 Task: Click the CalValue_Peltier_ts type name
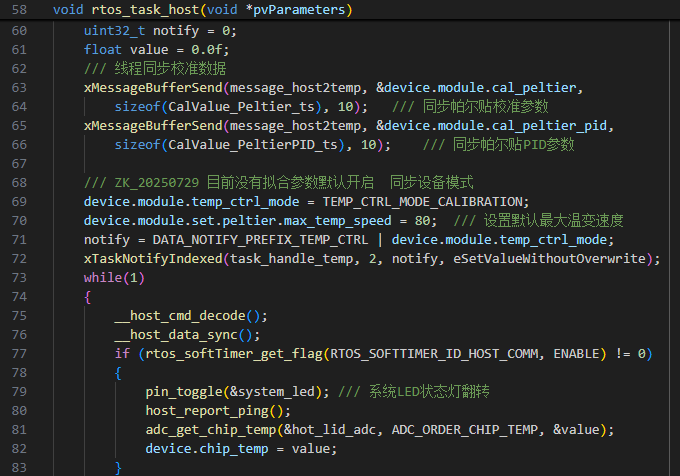tap(241, 107)
